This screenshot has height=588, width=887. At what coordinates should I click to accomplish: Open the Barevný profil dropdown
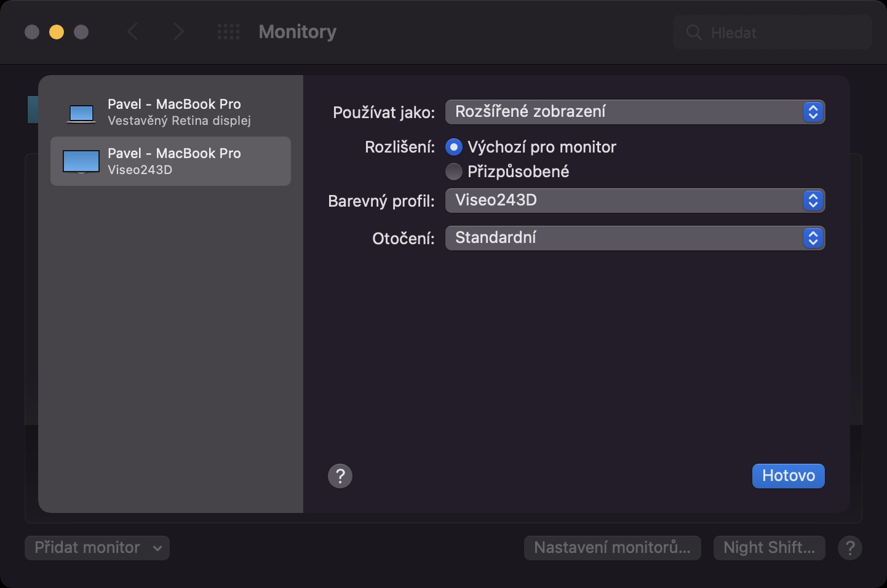634,201
